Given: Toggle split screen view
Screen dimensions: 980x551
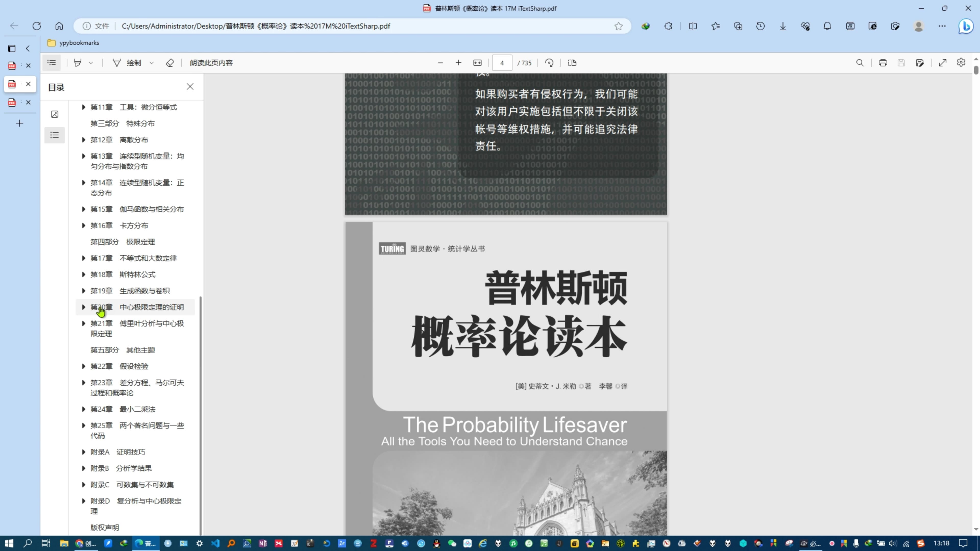Looking at the screenshot, I should (693, 26).
